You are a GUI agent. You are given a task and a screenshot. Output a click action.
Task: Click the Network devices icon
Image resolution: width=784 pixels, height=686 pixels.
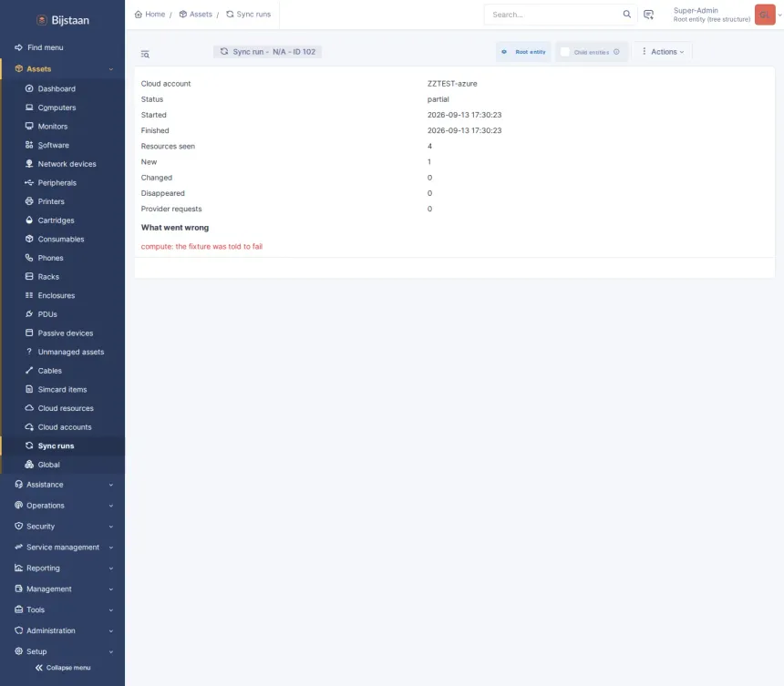point(29,164)
